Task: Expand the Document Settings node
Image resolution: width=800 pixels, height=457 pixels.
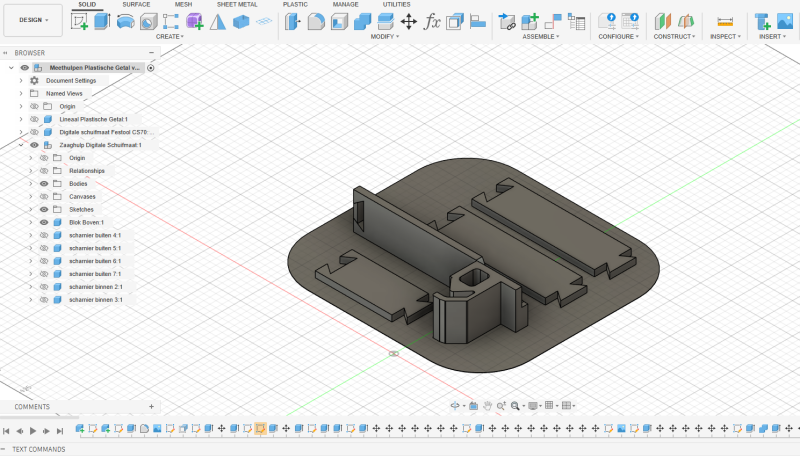Action: (x=21, y=81)
